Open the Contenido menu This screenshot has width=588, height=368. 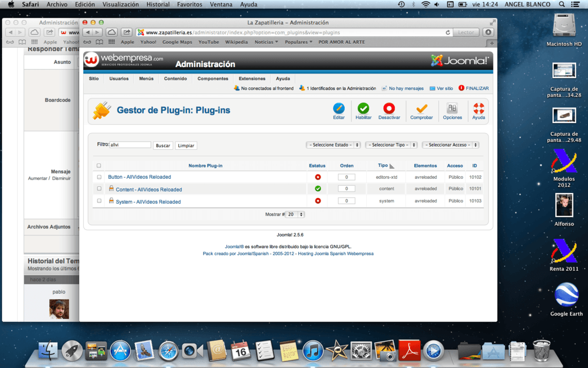pos(175,79)
